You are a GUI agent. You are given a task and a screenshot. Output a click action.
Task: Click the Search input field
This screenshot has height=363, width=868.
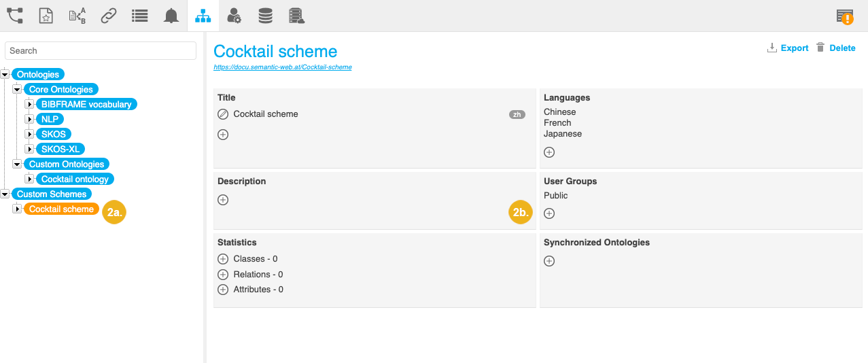(x=101, y=50)
